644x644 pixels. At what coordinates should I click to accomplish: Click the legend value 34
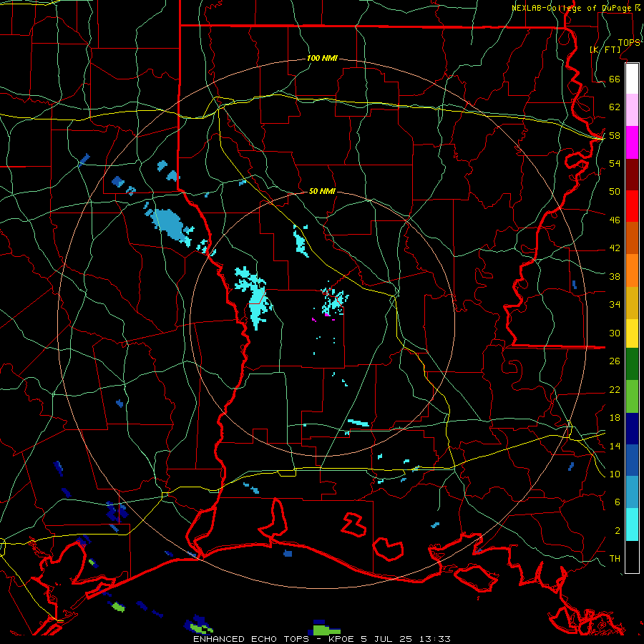tap(615, 304)
